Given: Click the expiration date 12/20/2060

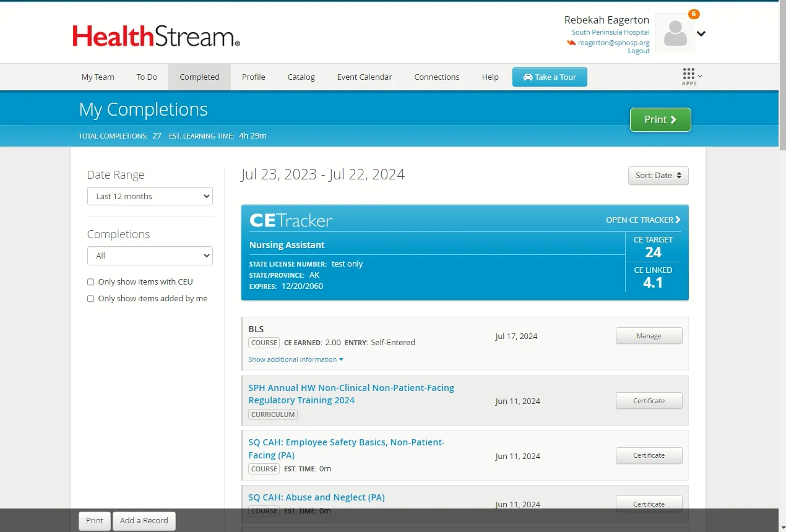Looking at the screenshot, I should click(x=302, y=286).
